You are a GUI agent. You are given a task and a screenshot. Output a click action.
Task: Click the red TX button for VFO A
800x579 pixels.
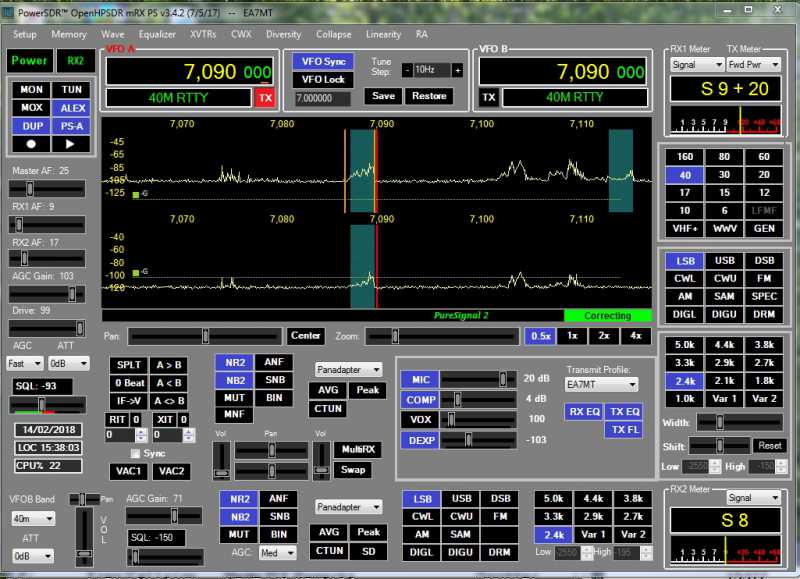click(x=265, y=98)
